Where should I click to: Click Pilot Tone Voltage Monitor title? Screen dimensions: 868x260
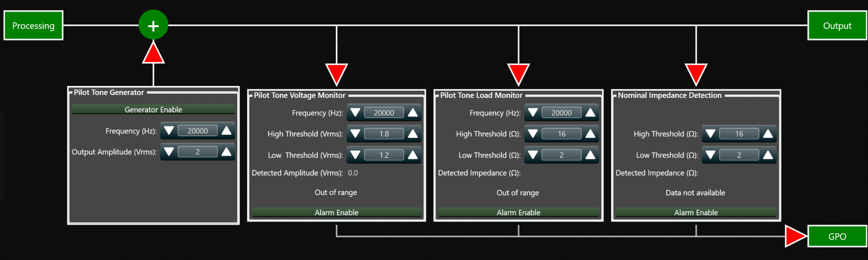300,95
